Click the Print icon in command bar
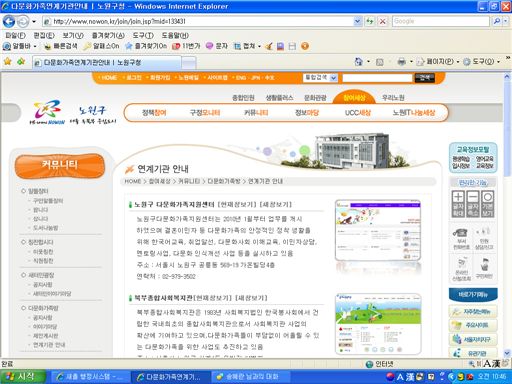 pos(402,62)
